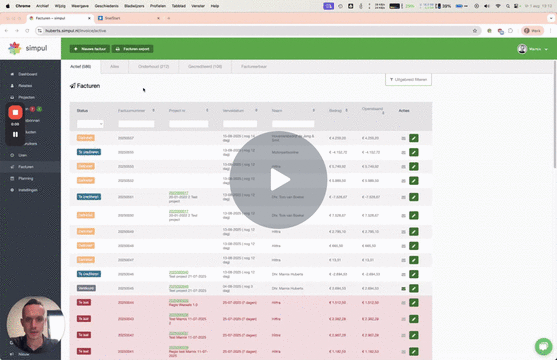Open the Martin user menu
The height and width of the screenshot is (360, 557).
(532, 49)
